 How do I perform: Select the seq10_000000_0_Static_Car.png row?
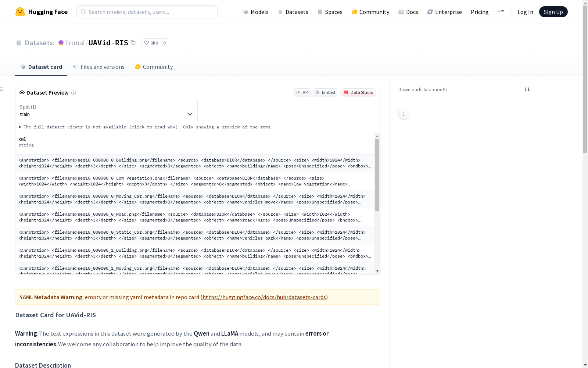coord(195,235)
